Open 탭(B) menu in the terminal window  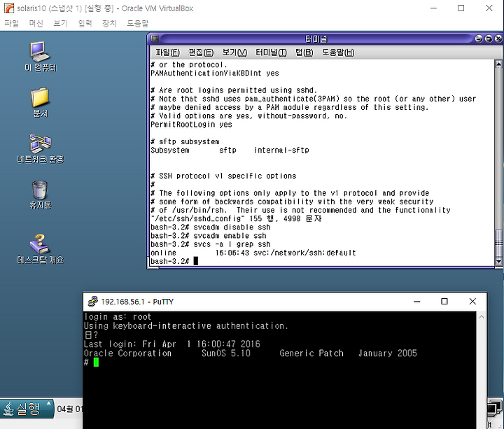pyautogui.click(x=304, y=52)
